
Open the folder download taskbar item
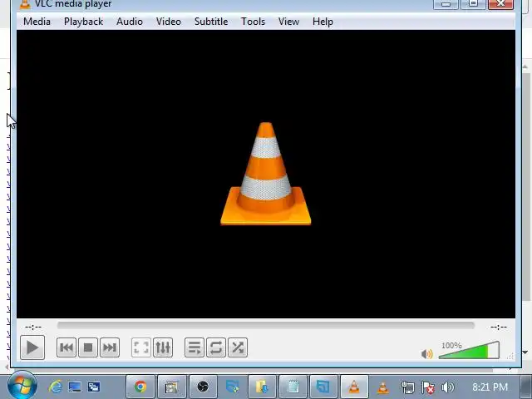[x=262, y=387]
